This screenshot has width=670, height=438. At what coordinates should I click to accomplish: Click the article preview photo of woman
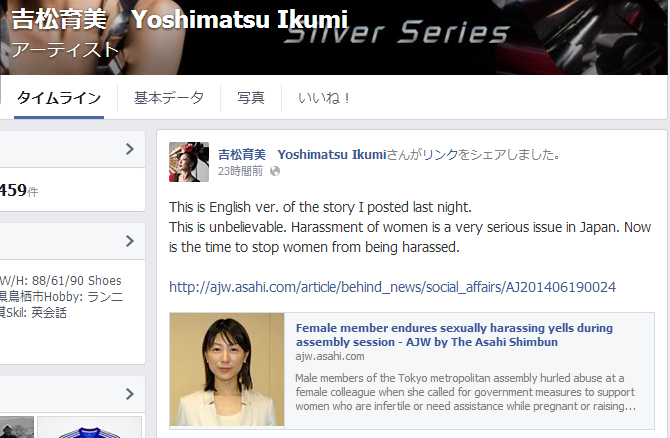pyautogui.click(x=227, y=370)
